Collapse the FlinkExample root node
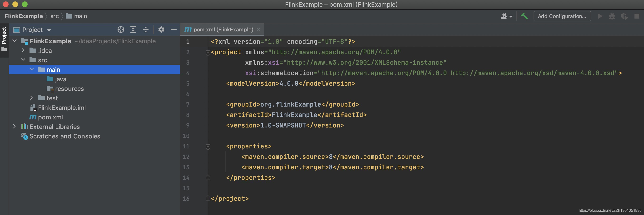 click(15, 41)
